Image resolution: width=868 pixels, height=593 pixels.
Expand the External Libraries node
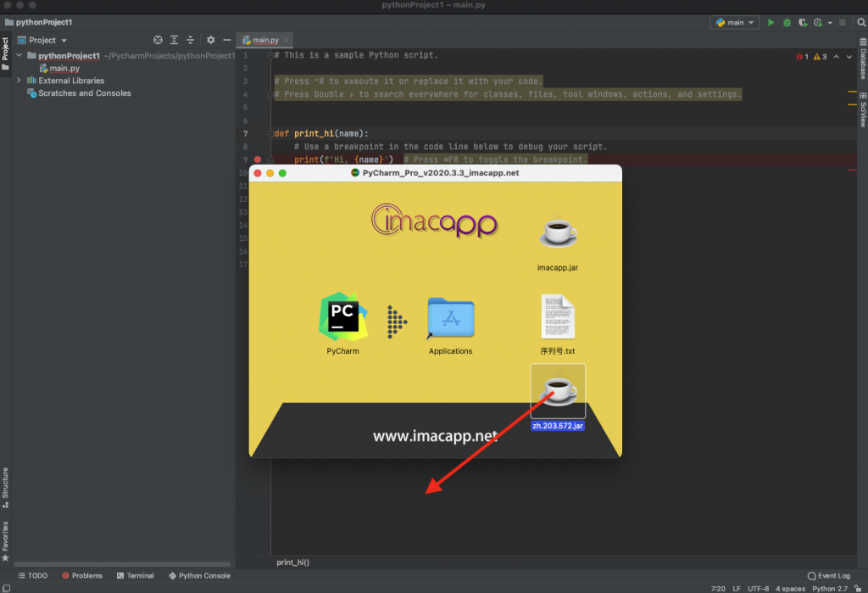point(19,81)
